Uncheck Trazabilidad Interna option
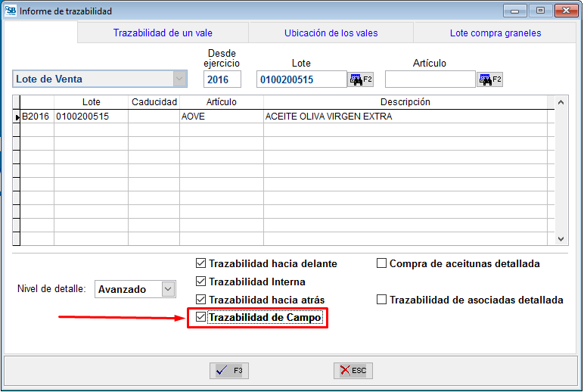The height and width of the screenshot is (392, 584). 200,282
